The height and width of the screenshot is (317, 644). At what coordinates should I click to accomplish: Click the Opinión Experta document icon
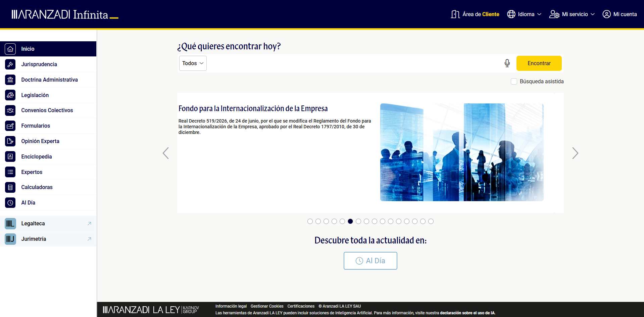(x=10, y=141)
